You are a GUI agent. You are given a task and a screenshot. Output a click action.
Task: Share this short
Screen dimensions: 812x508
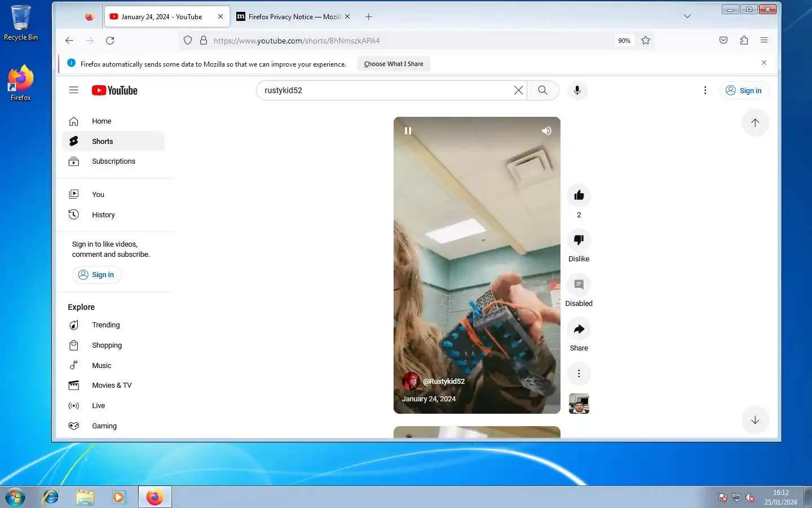579,329
